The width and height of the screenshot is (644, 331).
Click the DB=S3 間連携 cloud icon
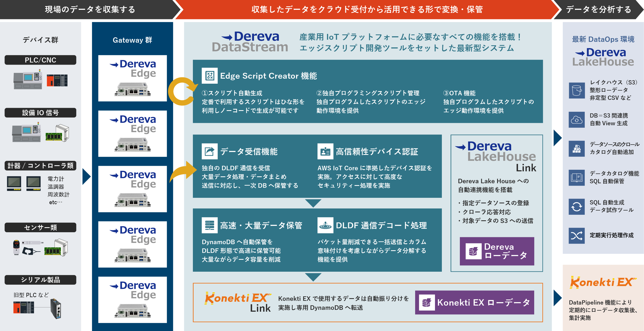point(577,120)
